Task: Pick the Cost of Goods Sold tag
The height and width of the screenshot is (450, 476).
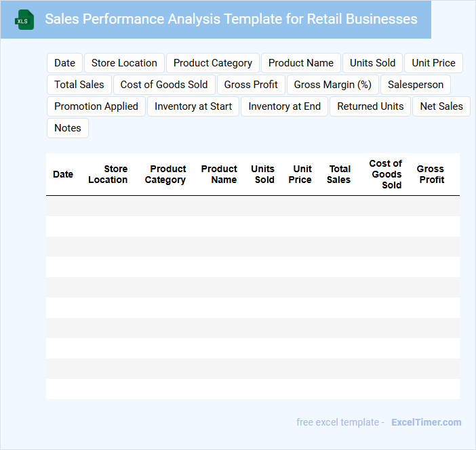Action: [x=164, y=85]
